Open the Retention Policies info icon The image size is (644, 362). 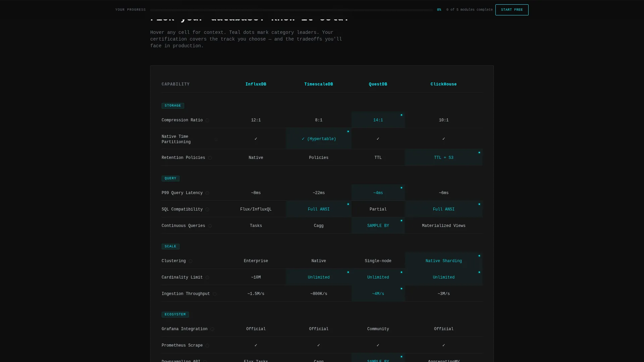[210, 158]
